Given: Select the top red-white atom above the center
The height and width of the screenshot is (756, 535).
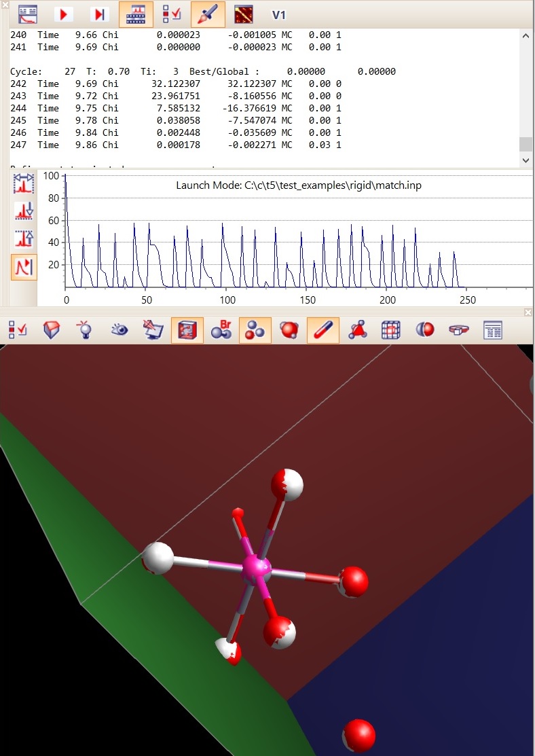Looking at the screenshot, I should (x=287, y=484).
